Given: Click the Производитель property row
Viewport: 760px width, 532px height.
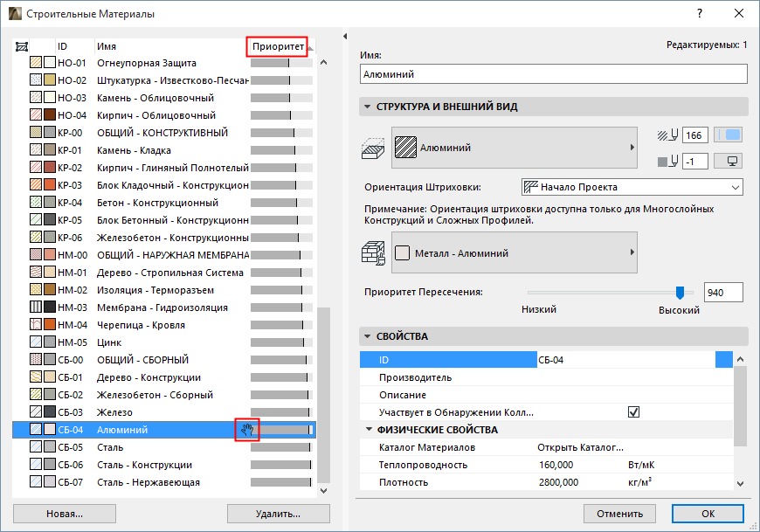Looking at the screenshot, I should click(x=546, y=377).
